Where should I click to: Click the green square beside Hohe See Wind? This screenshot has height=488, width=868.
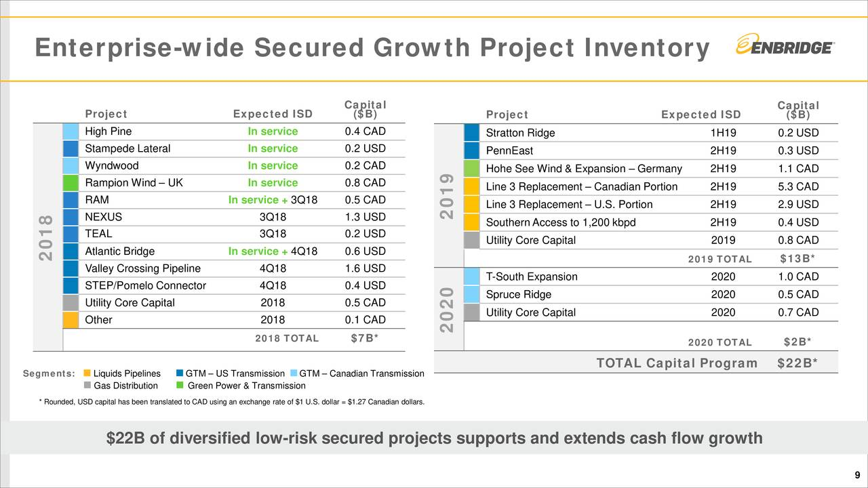(x=472, y=169)
